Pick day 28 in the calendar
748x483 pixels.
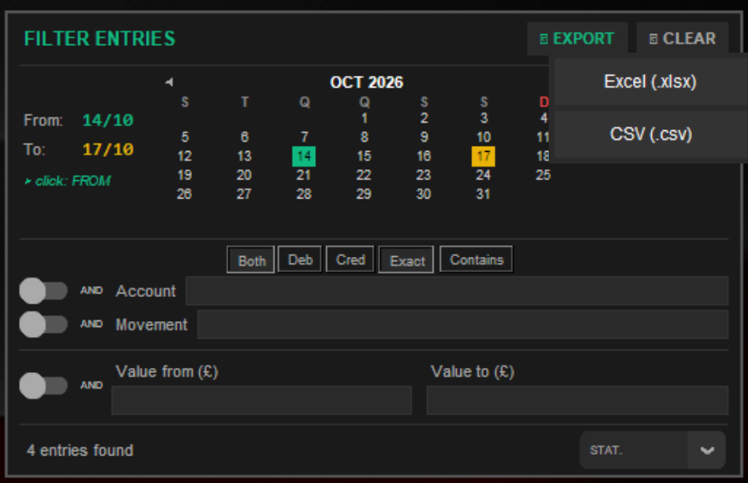(304, 194)
